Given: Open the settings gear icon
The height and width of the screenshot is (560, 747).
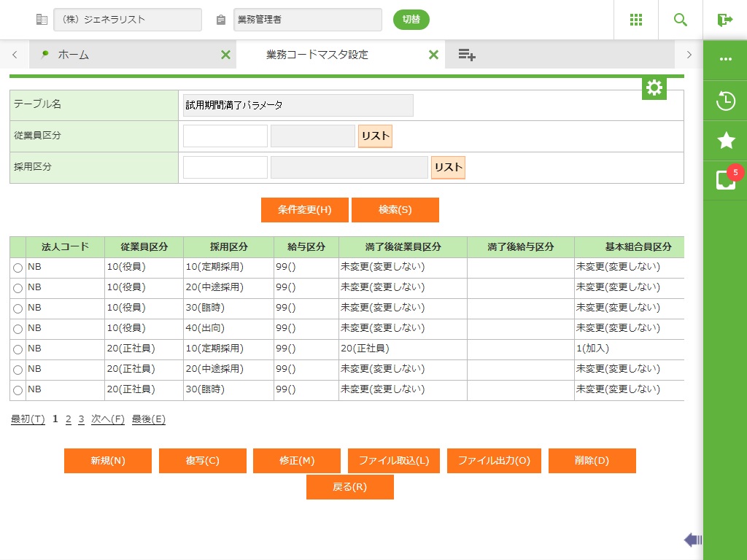Looking at the screenshot, I should (x=654, y=88).
